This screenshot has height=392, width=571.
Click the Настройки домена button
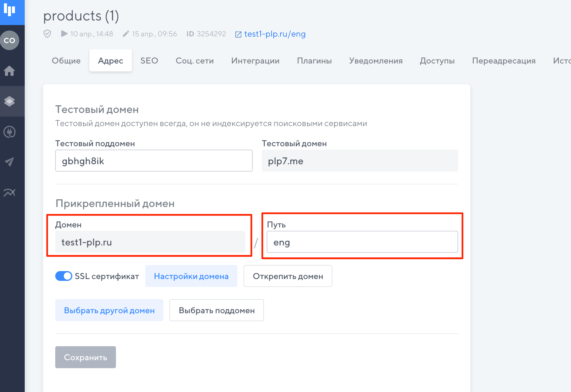pyautogui.click(x=191, y=276)
